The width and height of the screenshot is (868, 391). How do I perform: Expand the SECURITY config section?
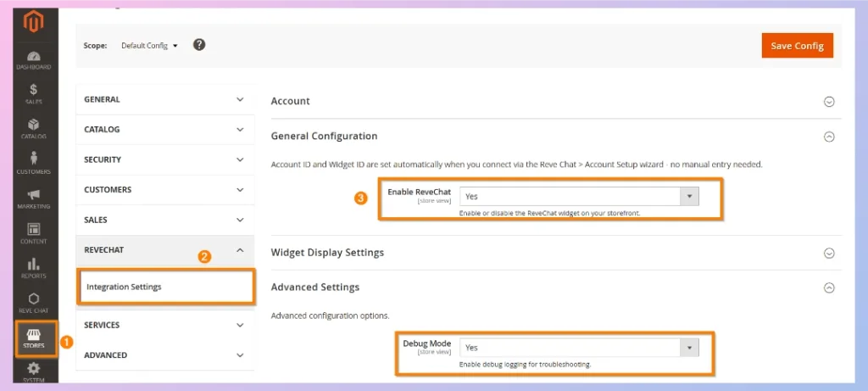pyautogui.click(x=165, y=159)
